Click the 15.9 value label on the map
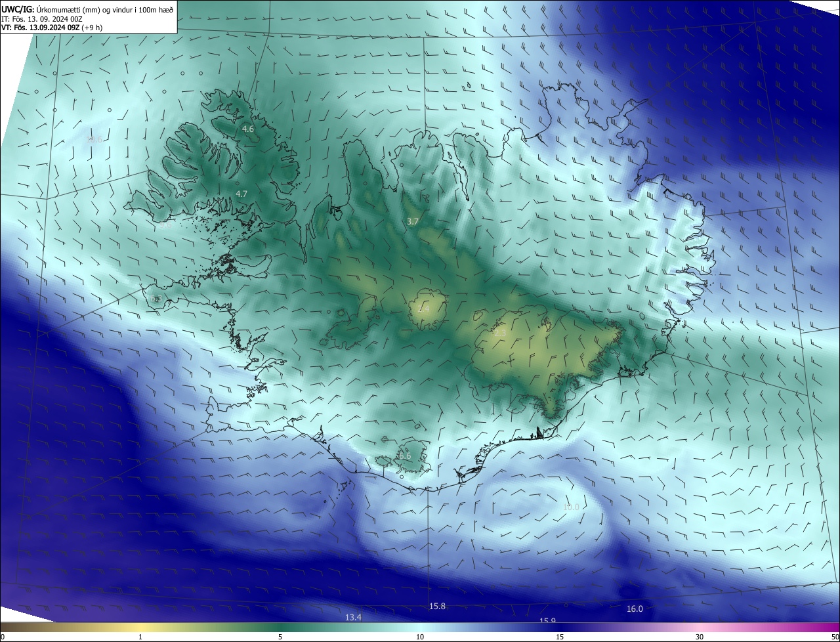The width and height of the screenshot is (840, 642). tap(548, 620)
